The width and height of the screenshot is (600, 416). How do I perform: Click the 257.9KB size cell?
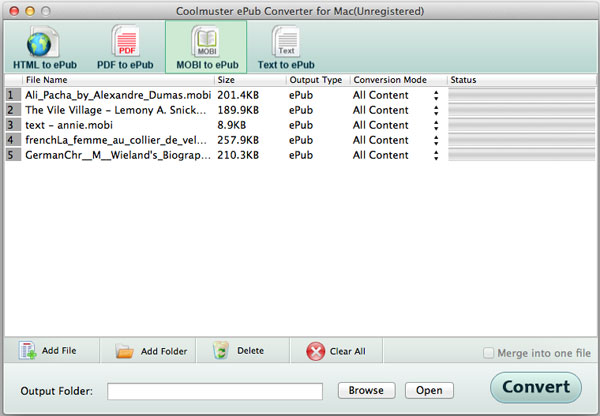tap(238, 140)
